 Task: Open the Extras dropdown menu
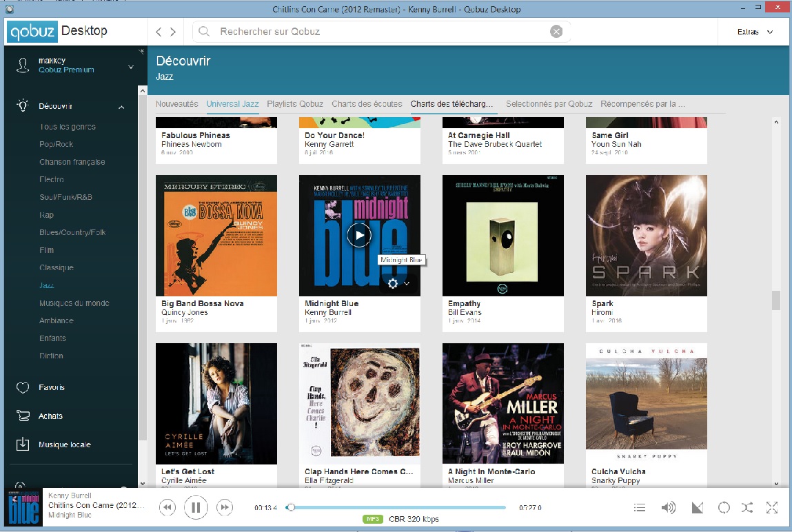pyautogui.click(x=755, y=32)
